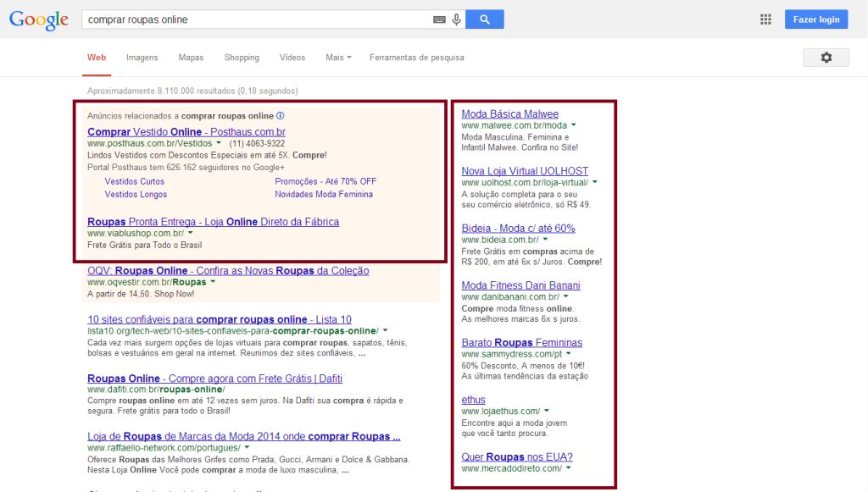Open Vestidos Longos sitelink

136,195
